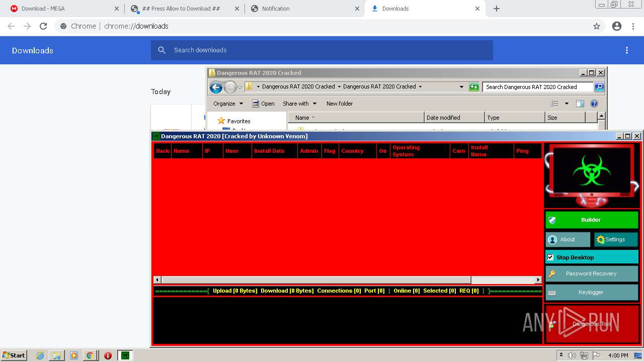The height and width of the screenshot is (362, 644).
Task: Open the Share with menu
Action: [300, 104]
